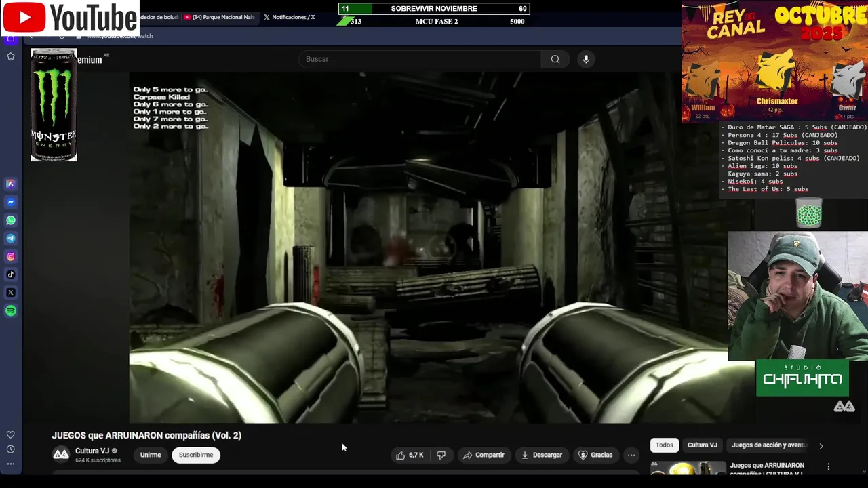The width and height of the screenshot is (868, 488).
Task: Click the Unirme join button
Action: click(x=151, y=455)
